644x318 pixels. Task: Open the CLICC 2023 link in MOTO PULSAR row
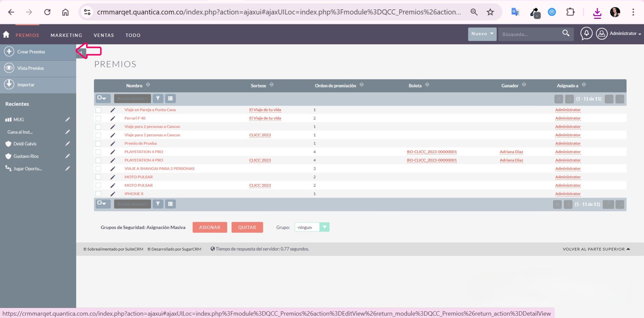tap(260, 185)
